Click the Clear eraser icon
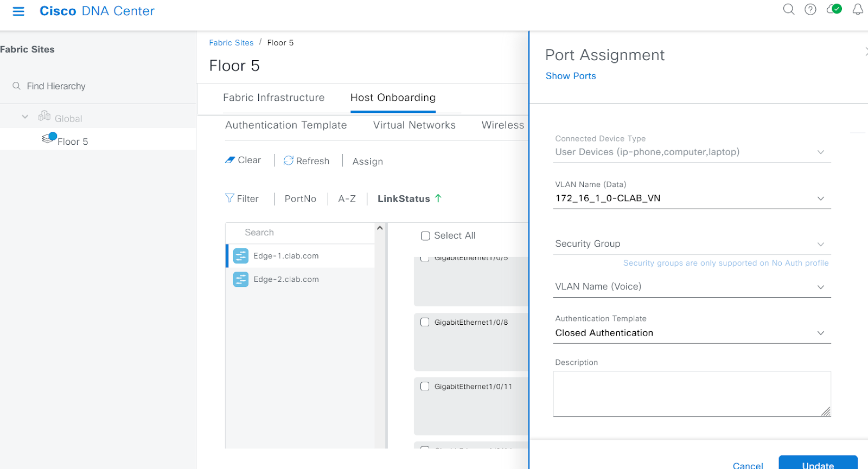Image resolution: width=868 pixels, height=469 pixels. [x=230, y=160]
